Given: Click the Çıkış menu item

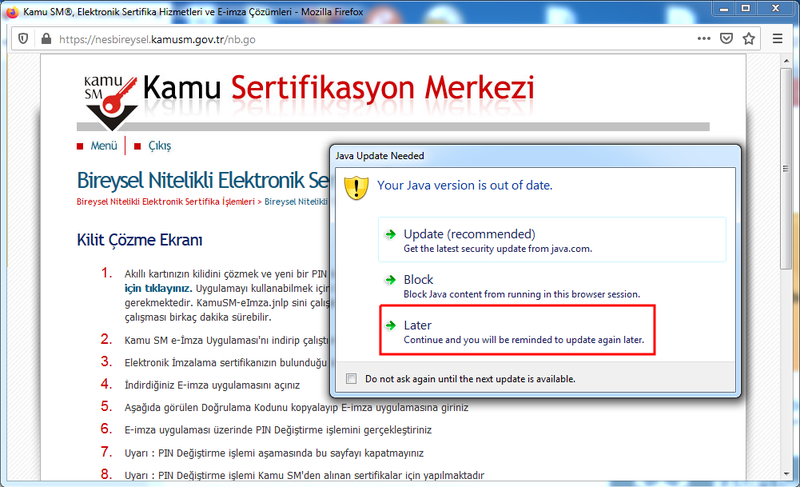Looking at the screenshot, I should tap(159, 146).
